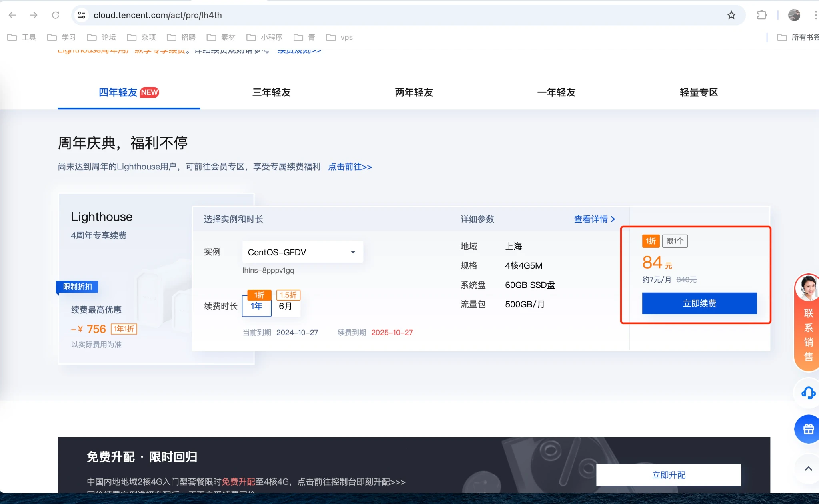Open the user profile avatar
The width and height of the screenshot is (819, 504).
click(x=794, y=15)
